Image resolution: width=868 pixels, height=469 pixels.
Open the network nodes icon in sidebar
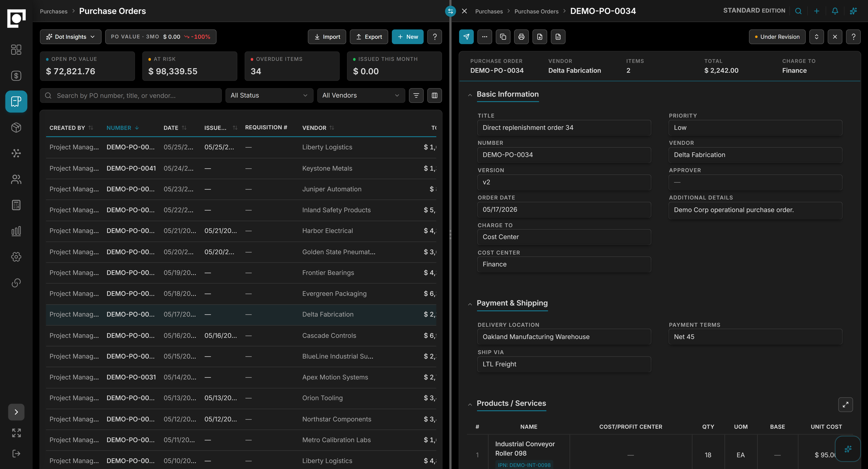16,153
